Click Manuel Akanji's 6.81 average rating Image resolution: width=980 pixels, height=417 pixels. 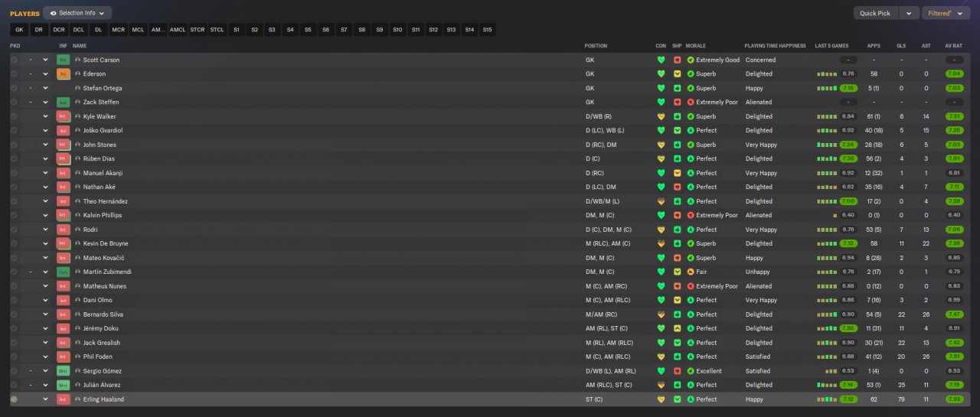point(954,173)
